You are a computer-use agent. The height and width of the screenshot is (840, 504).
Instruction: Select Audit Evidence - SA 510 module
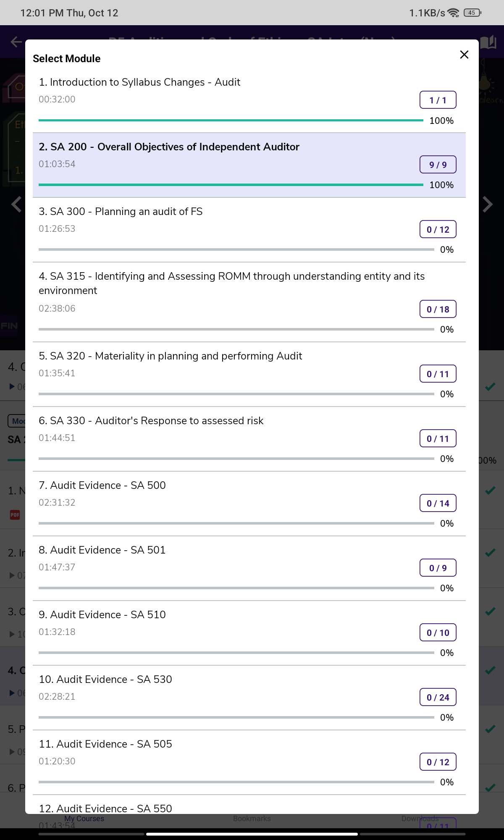pos(102,615)
